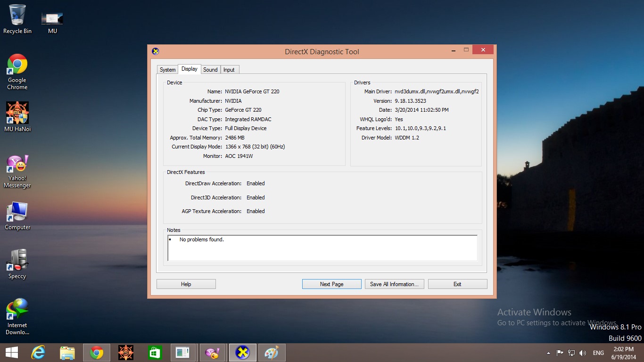The image size is (644, 362).
Task: Maximize the DirectX Diagnostic Tool window
Action: [x=466, y=49]
